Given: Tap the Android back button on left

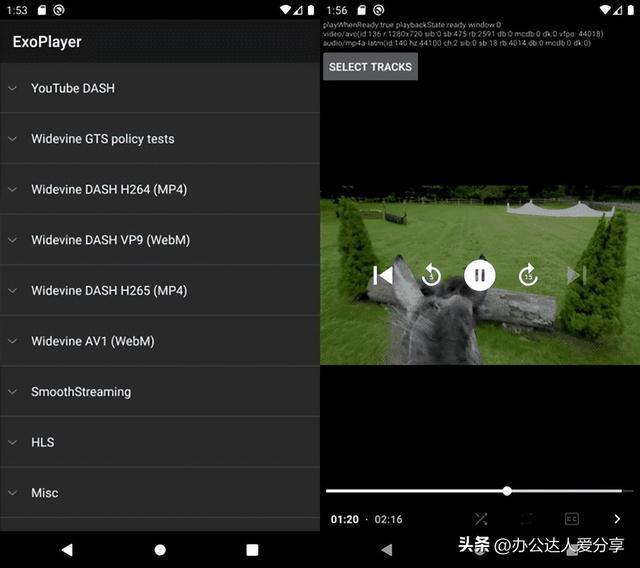Looking at the screenshot, I should click(67, 549).
